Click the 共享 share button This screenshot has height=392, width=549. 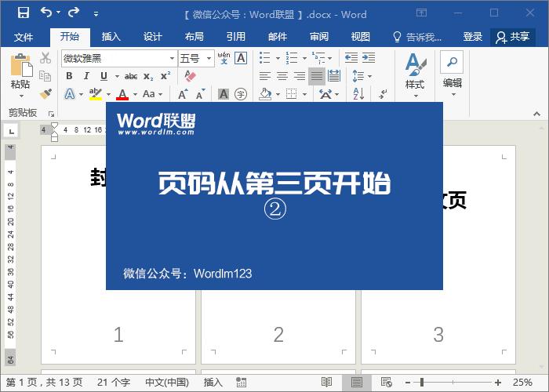click(513, 37)
